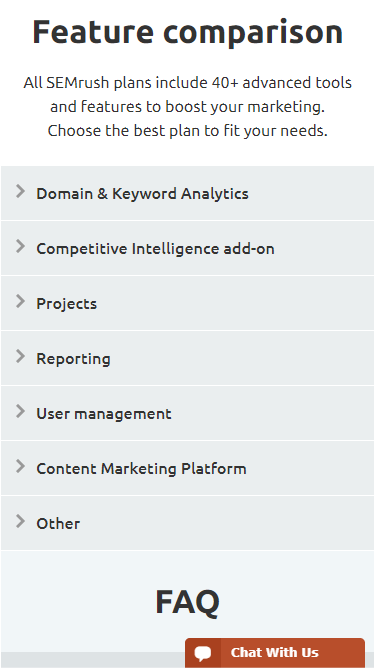Expand the Domain & Keyword Analytics section

coord(188,193)
